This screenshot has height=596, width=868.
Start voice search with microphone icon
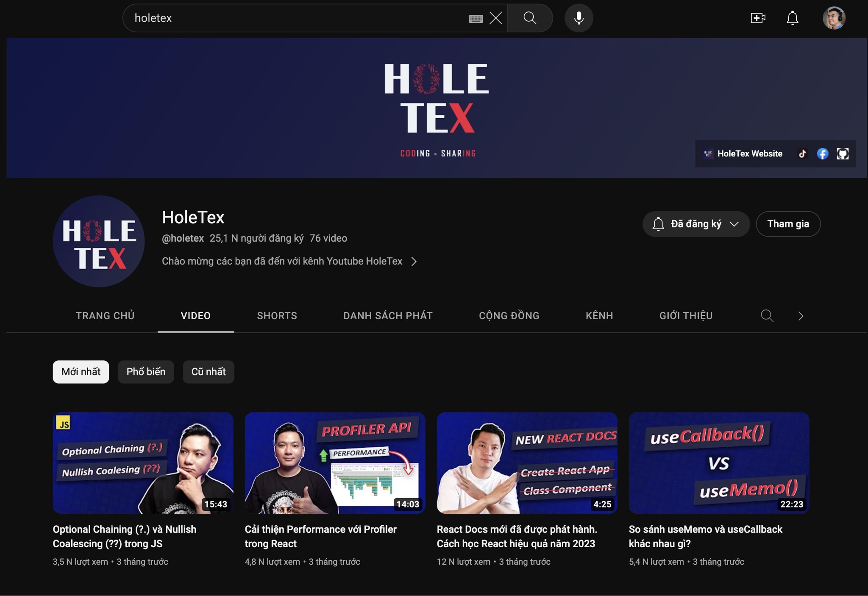coord(579,18)
